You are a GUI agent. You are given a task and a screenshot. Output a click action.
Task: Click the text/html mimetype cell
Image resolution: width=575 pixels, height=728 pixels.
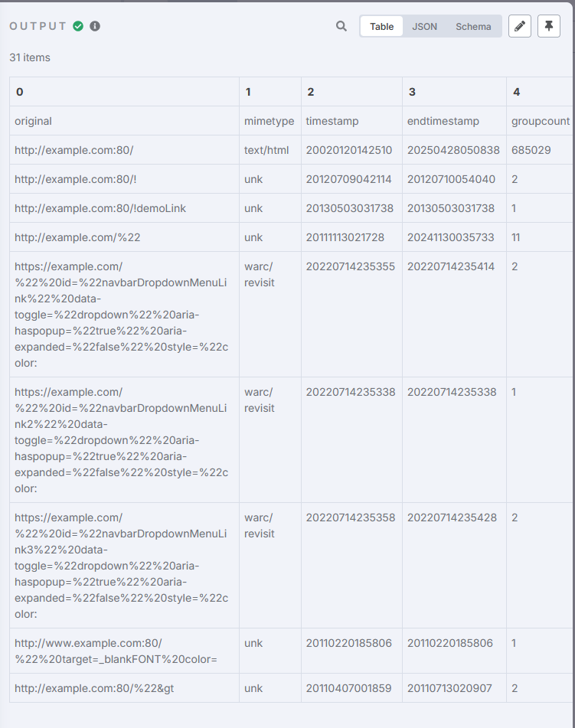[x=266, y=150]
